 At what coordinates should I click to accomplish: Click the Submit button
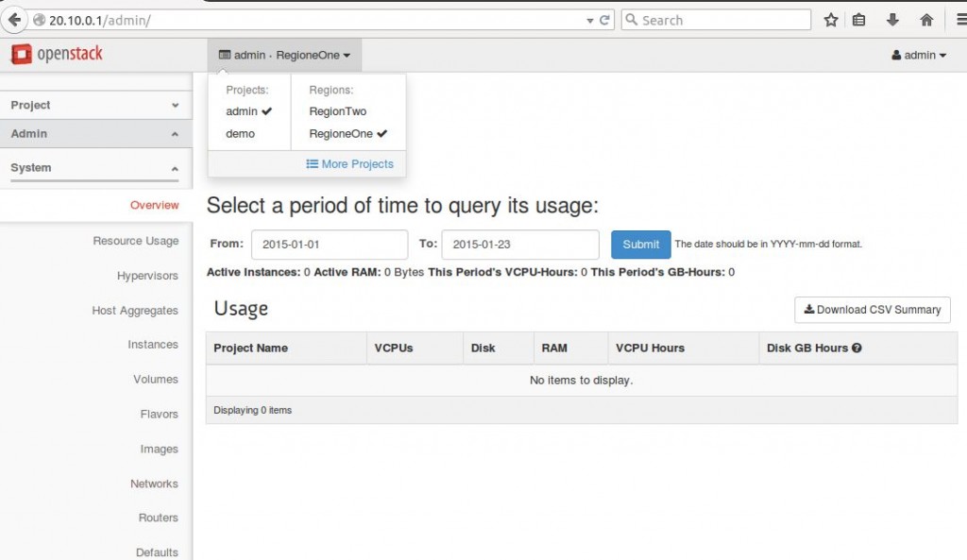tap(640, 244)
